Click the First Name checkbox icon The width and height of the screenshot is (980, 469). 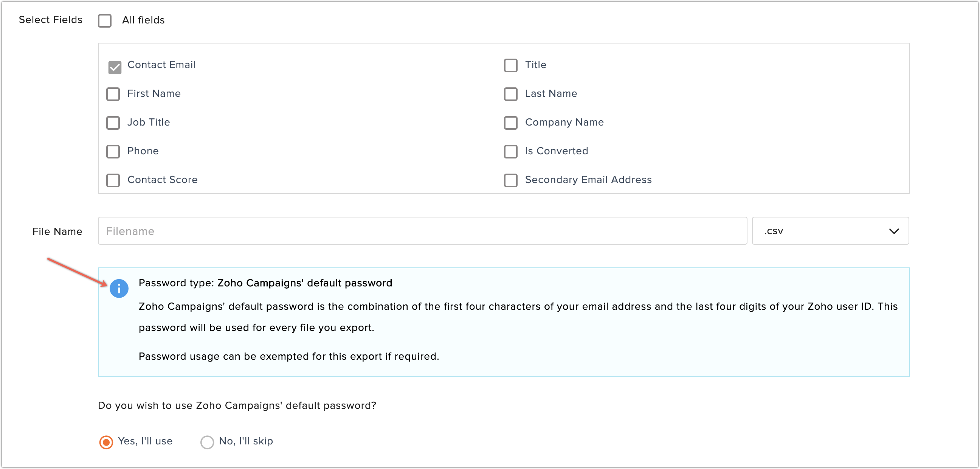[115, 93]
